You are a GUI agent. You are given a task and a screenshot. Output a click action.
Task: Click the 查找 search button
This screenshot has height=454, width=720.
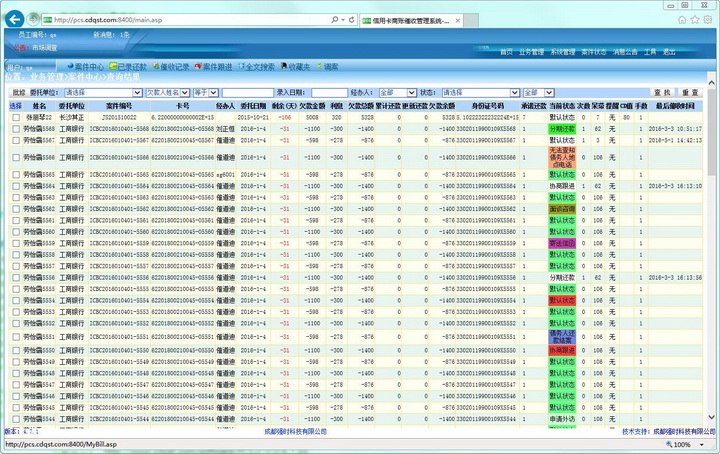[663, 93]
